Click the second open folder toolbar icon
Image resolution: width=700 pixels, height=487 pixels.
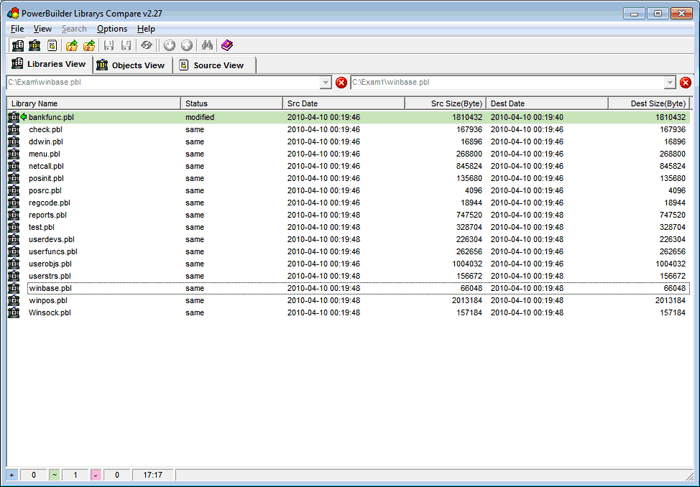(89, 46)
